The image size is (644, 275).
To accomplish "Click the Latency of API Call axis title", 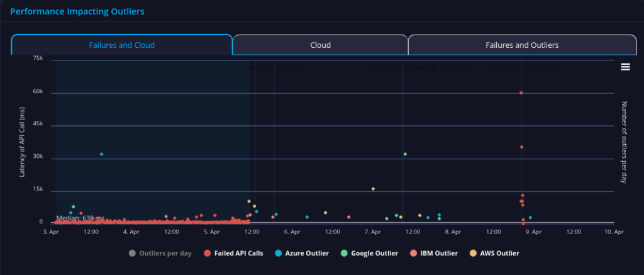I will click(x=22, y=142).
